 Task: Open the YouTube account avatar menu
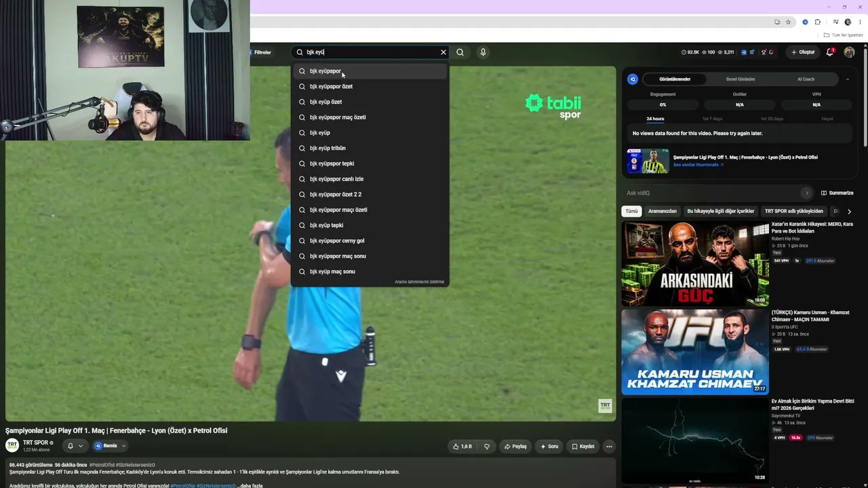tap(849, 52)
